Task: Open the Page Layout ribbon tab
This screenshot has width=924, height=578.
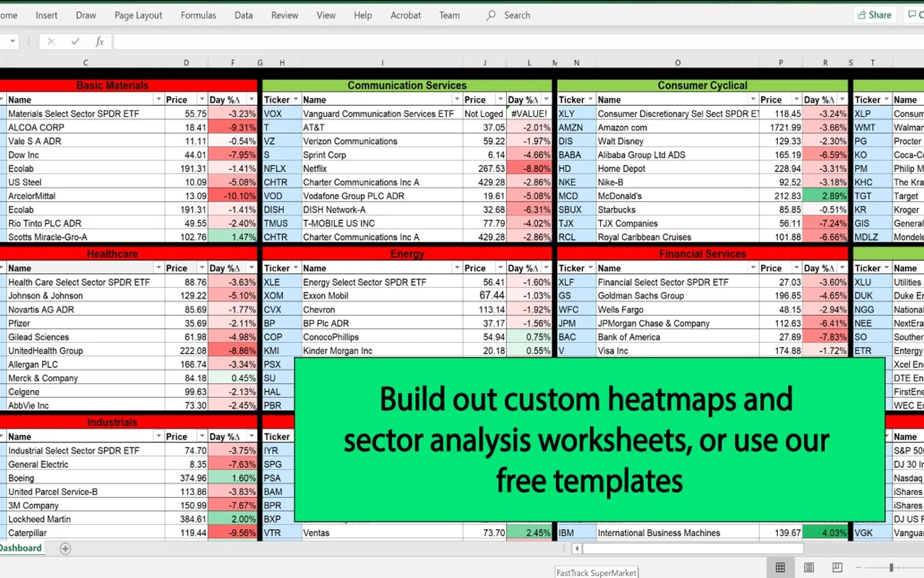Action: click(138, 16)
